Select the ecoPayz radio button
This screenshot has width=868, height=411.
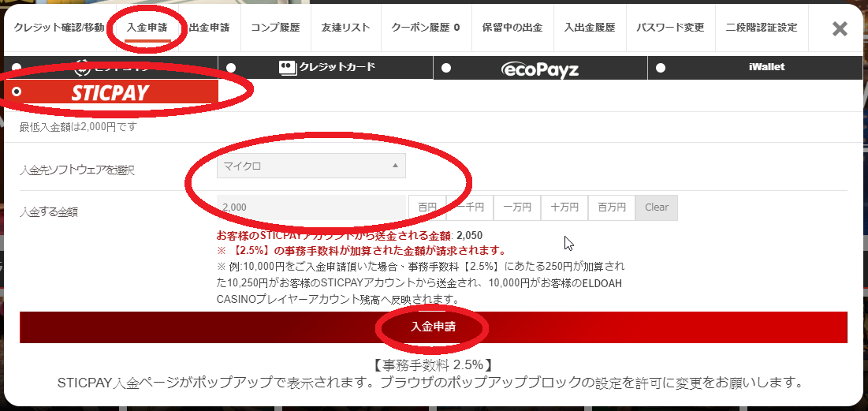click(445, 68)
